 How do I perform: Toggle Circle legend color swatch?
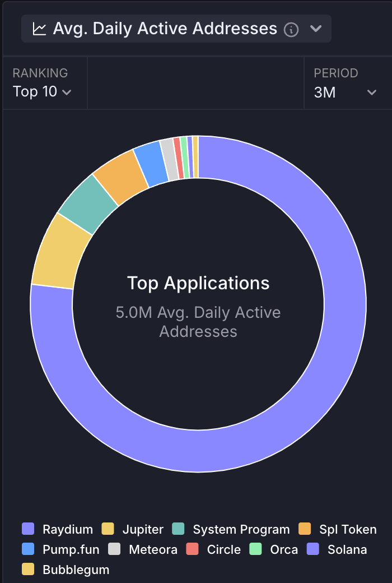[192, 549]
